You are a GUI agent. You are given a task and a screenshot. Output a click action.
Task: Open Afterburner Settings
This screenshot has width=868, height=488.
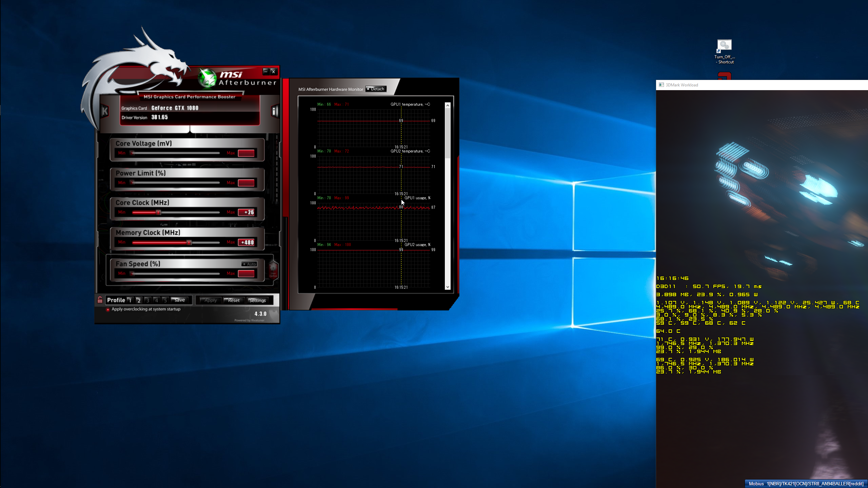coord(257,300)
